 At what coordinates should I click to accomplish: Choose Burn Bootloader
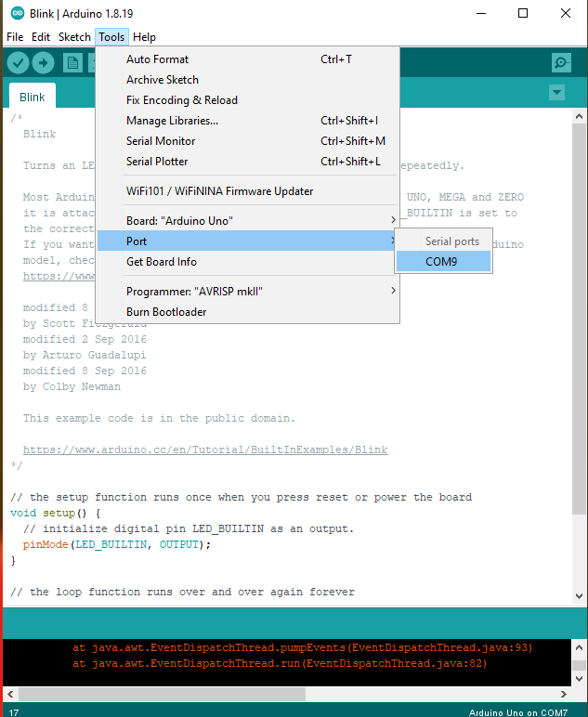(248, 312)
